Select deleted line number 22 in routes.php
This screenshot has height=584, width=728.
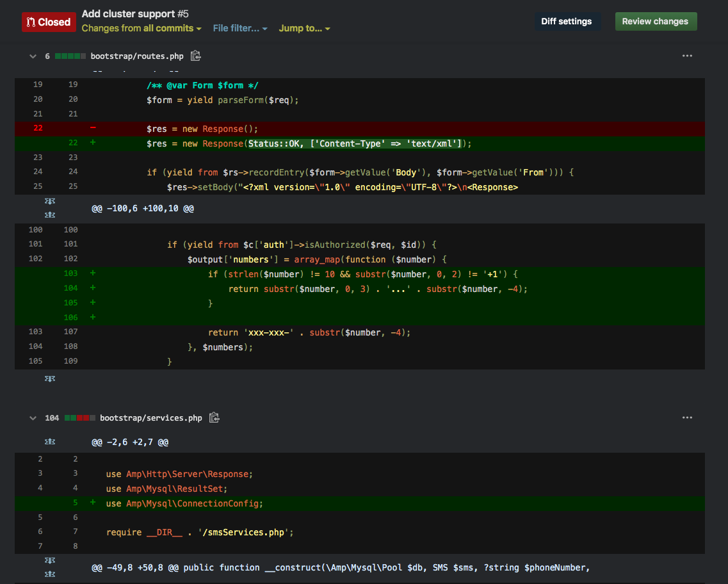[38, 128]
